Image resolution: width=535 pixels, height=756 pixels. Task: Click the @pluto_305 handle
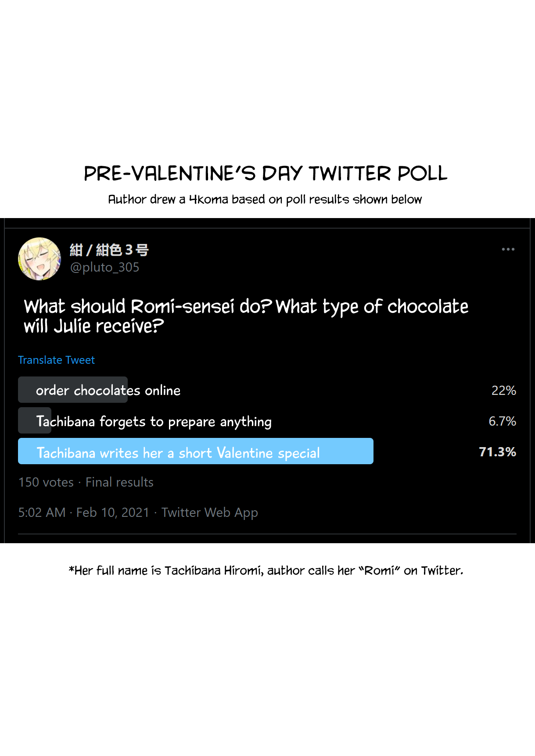(x=105, y=267)
